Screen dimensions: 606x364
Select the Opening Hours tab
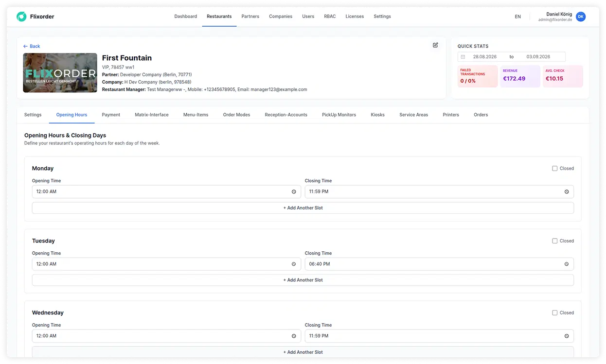(71, 115)
